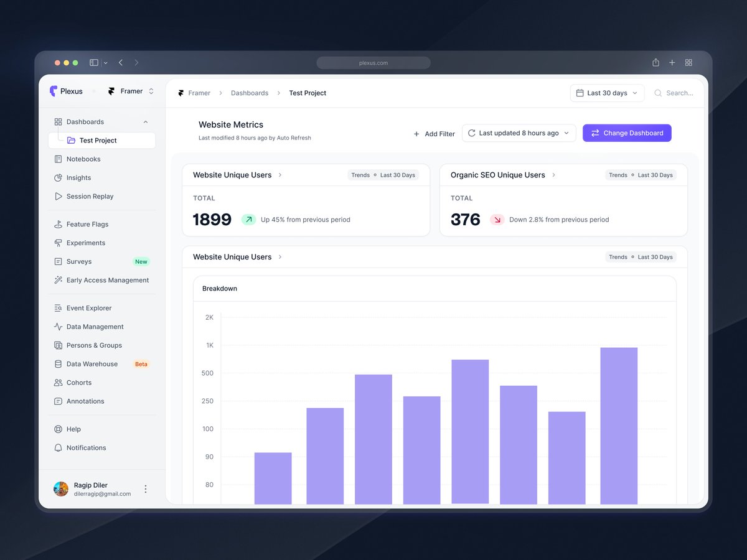Open a new browser tab
The height and width of the screenshot is (560, 747).
coord(672,63)
